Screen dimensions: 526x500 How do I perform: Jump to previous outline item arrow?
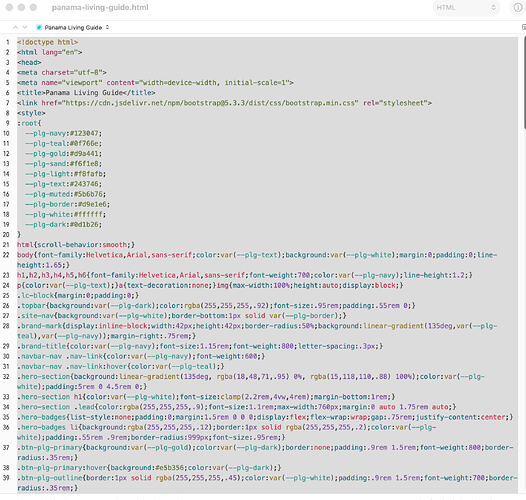pos(15,28)
